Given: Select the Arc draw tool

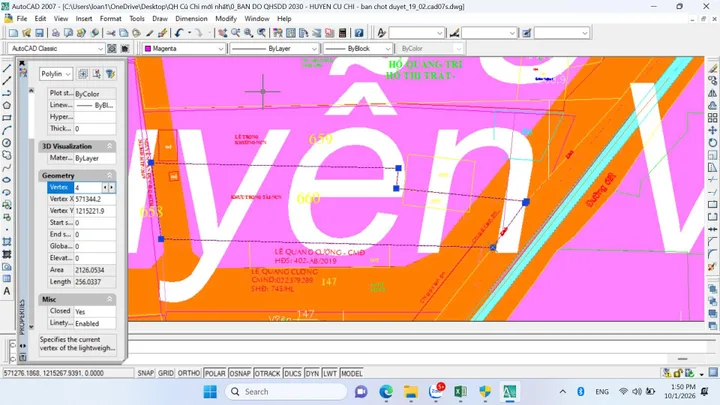Looking at the screenshot, I should coord(7,130).
